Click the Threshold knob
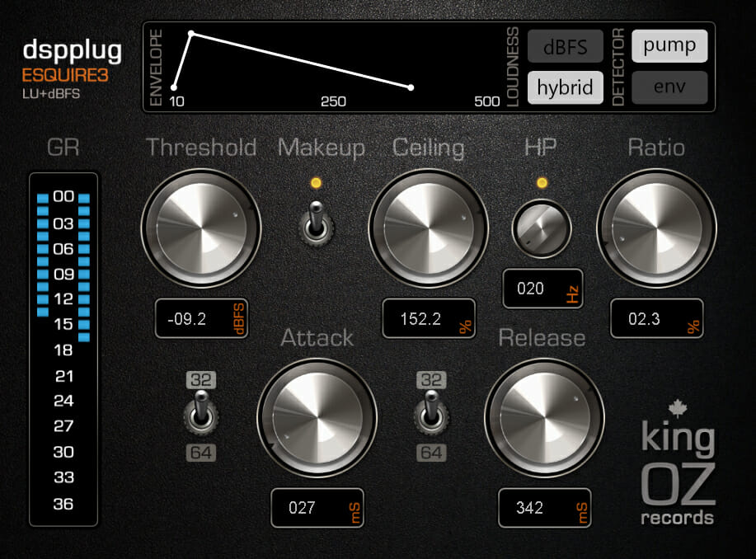Image resolution: width=756 pixels, height=559 pixels. pos(201,224)
